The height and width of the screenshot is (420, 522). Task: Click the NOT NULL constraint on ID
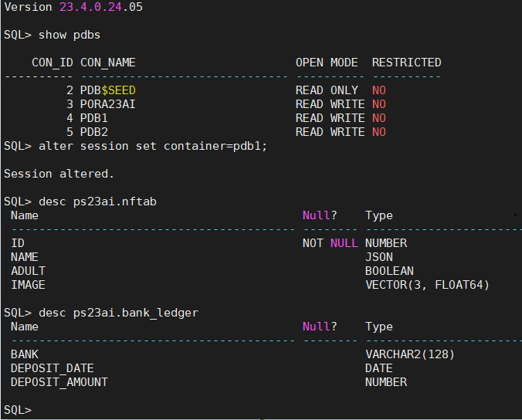(330, 243)
